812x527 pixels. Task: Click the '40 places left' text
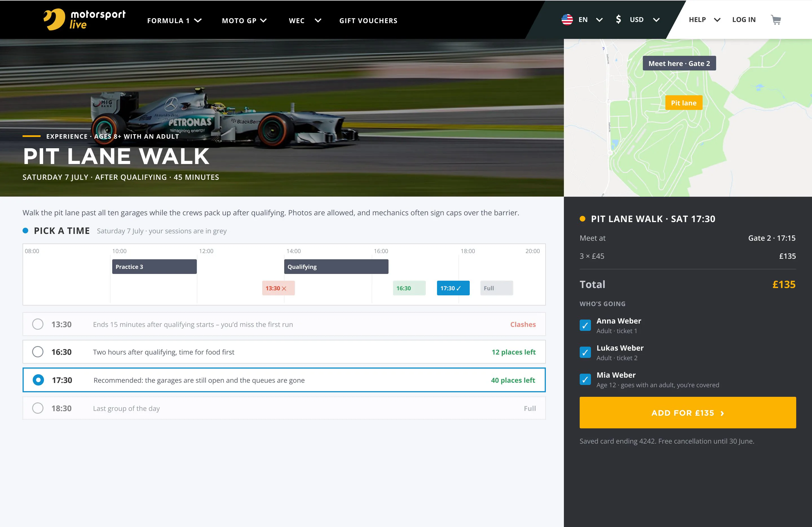[513, 380]
